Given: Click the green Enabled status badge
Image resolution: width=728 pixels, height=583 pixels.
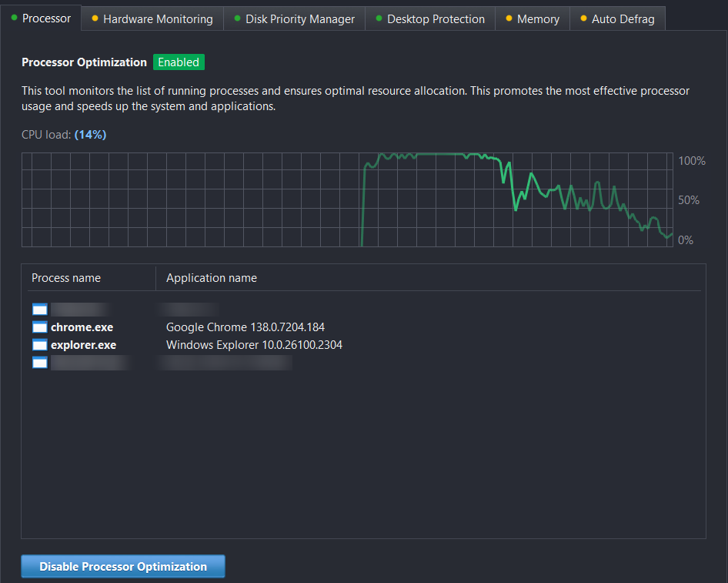Looking at the screenshot, I should (x=179, y=62).
